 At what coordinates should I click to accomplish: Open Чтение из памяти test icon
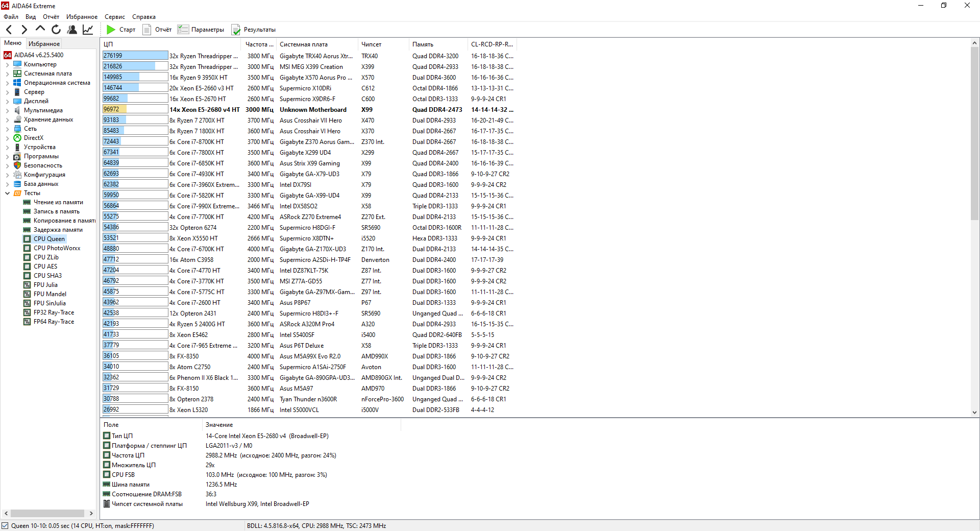coord(27,202)
